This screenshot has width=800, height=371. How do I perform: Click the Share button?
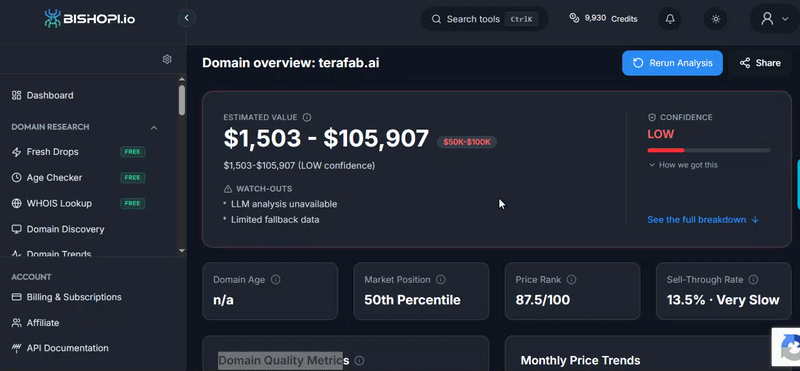point(760,63)
